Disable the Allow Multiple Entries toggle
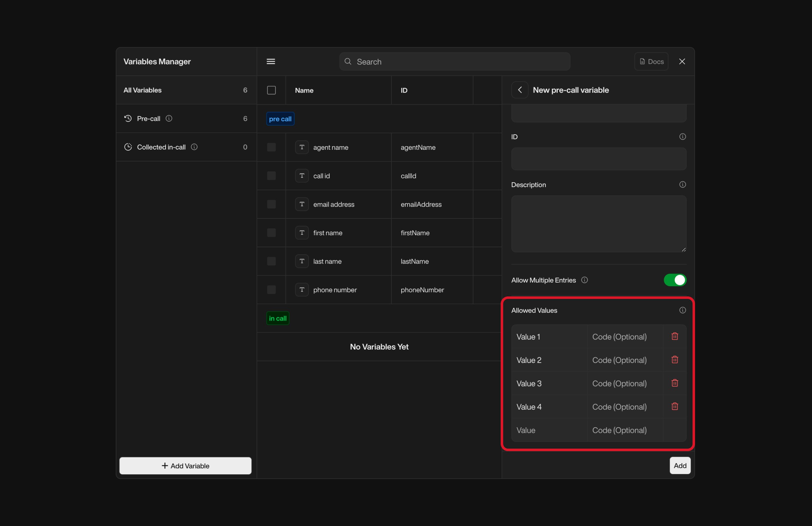Screen dimensions: 812x526 675,280
